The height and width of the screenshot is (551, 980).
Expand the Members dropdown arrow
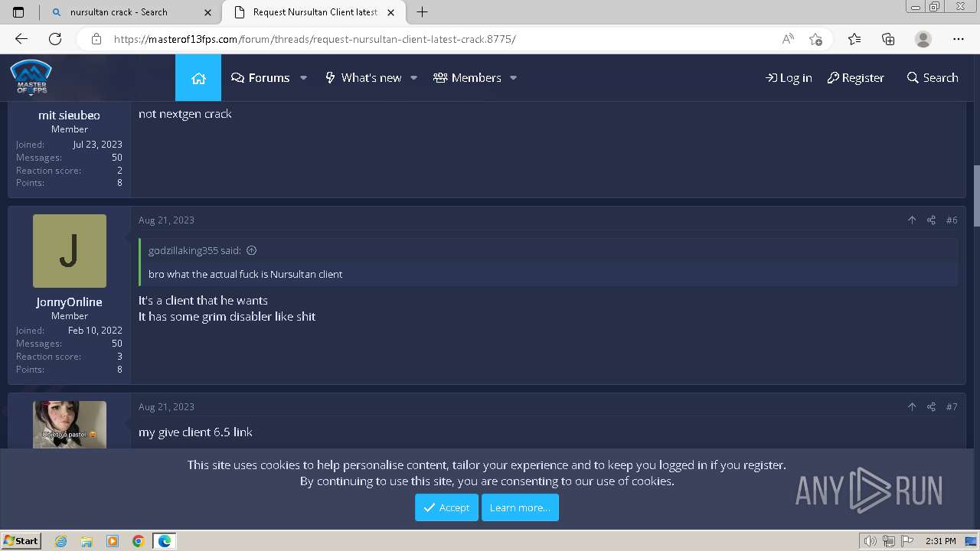(513, 78)
